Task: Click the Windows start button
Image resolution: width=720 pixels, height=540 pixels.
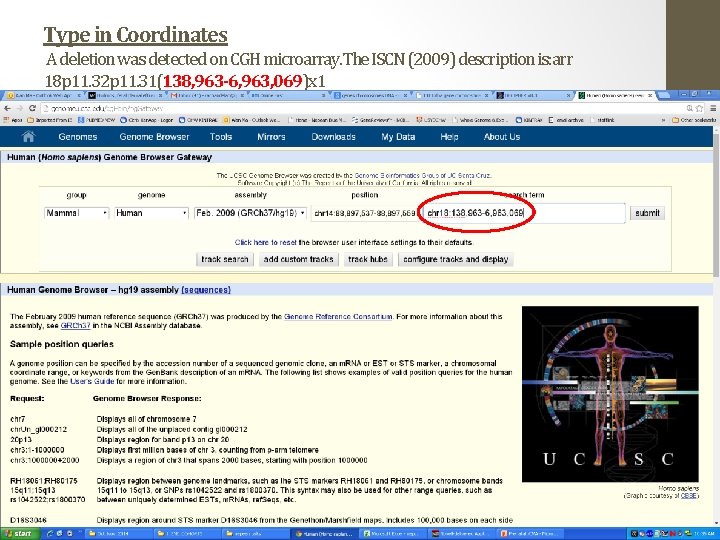Action: coord(18,534)
